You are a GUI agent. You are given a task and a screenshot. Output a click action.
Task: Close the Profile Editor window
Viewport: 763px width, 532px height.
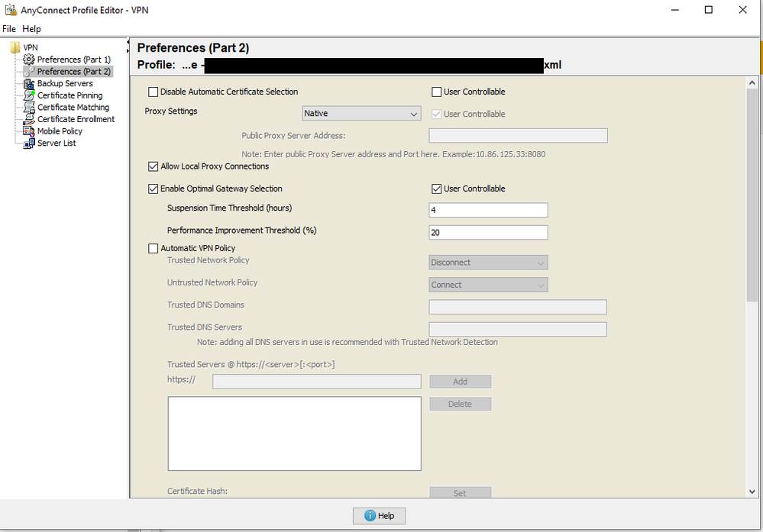click(742, 10)
